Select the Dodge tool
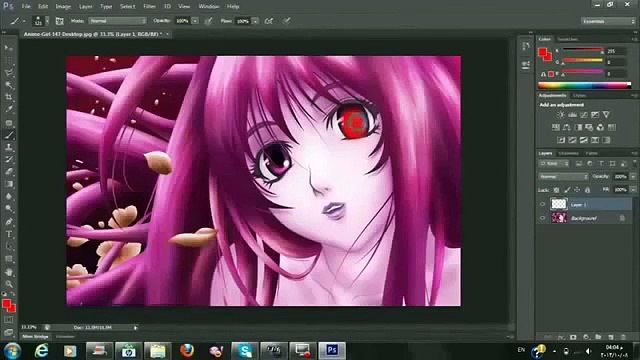Screen dimensions: 640x360 [9, 209]
